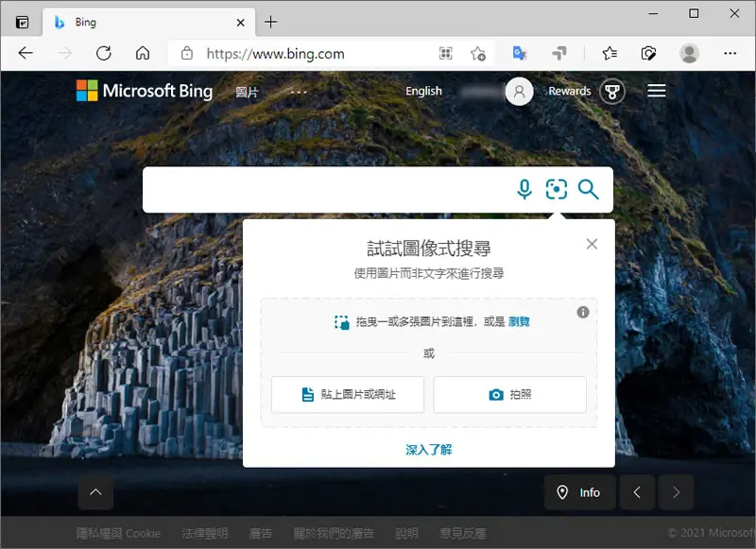Close the visual search popup
Viewport: 756px width, 549px height.
click(592, 245)
